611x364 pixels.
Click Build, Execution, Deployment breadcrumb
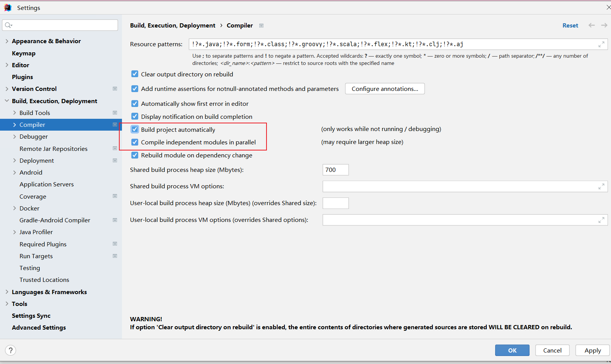pos(173,26)
